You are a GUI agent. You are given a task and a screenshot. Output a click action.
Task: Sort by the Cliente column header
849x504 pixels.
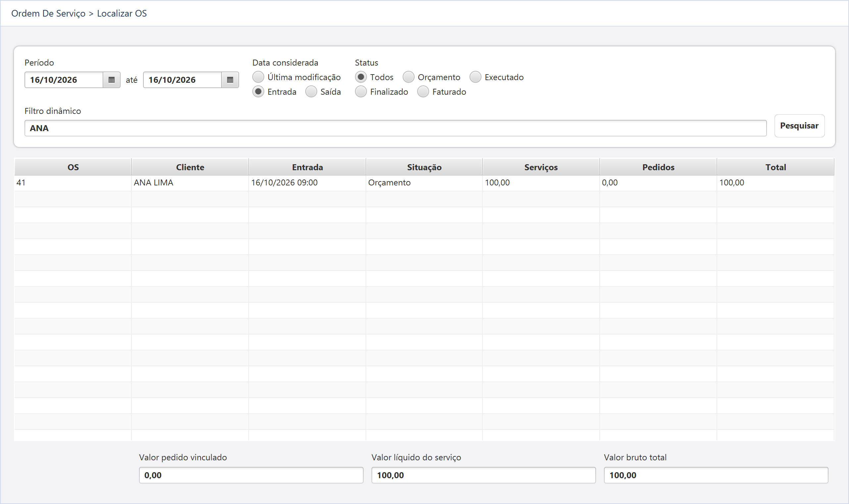pos(190,167)
